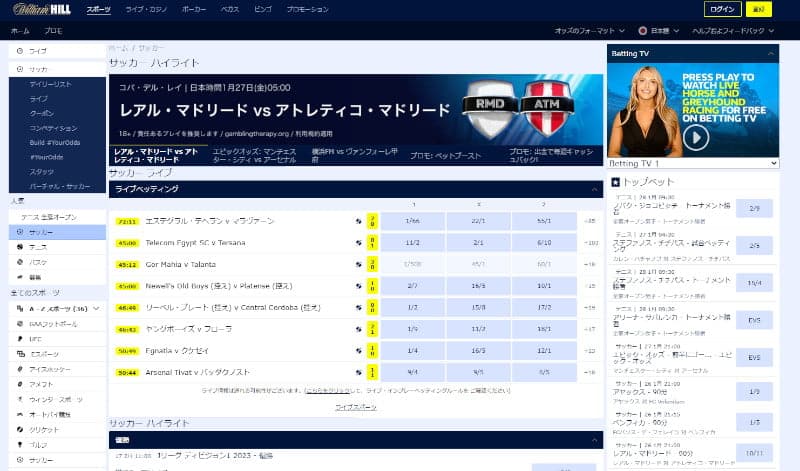Pick 2/9 odds for ジョコビッチ top bet
The height and width of the screenshot is (471, 800).
754,208
